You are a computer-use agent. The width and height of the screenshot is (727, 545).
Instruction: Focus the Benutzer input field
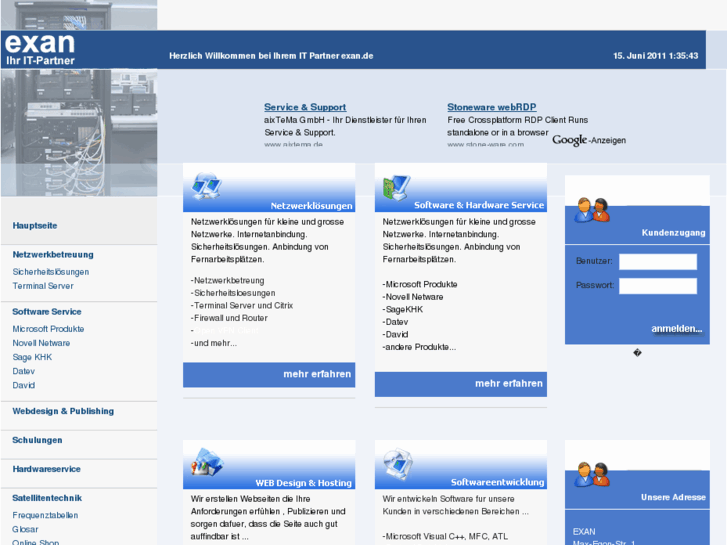point(658,262)
